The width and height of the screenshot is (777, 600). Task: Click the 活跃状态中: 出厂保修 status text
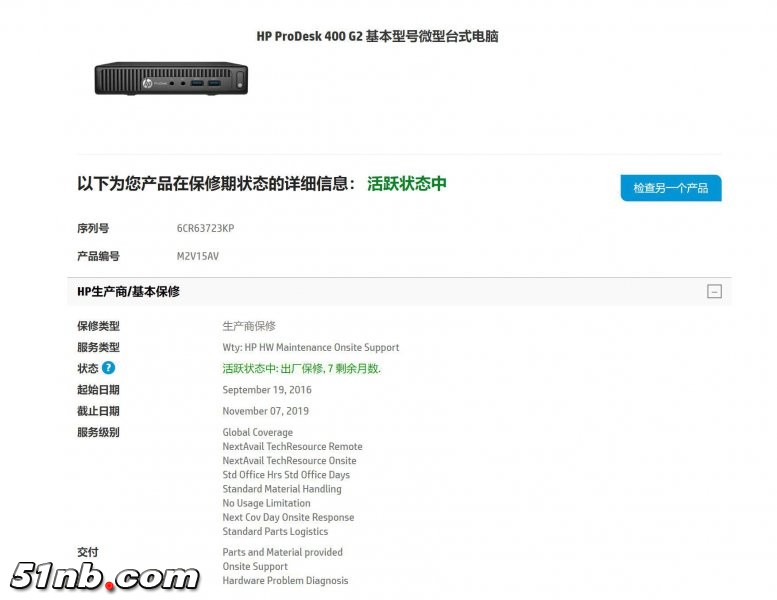[301, 368]
